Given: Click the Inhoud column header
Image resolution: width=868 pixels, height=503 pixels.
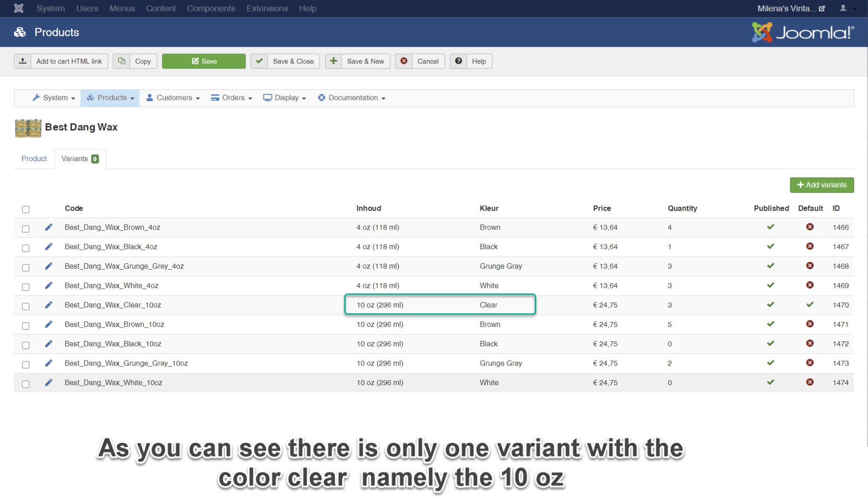Looking at the screenshot, I should point(369,208).
